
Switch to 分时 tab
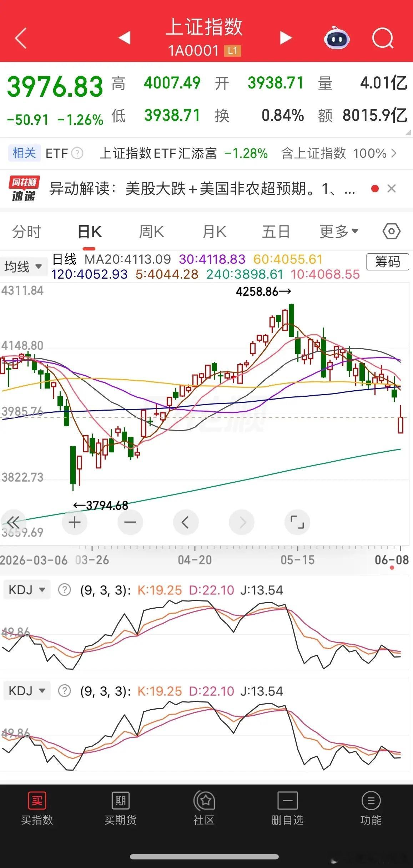(26, 232)
